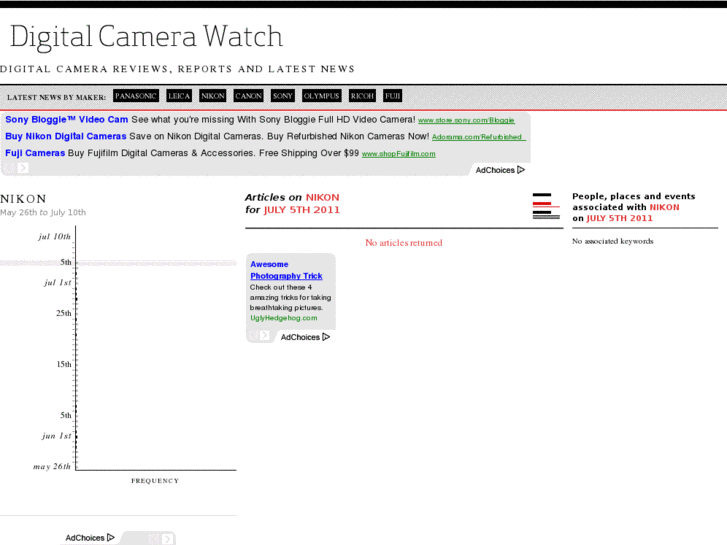
Task: Click the NIKON chart heading
Action: [23, 199]
